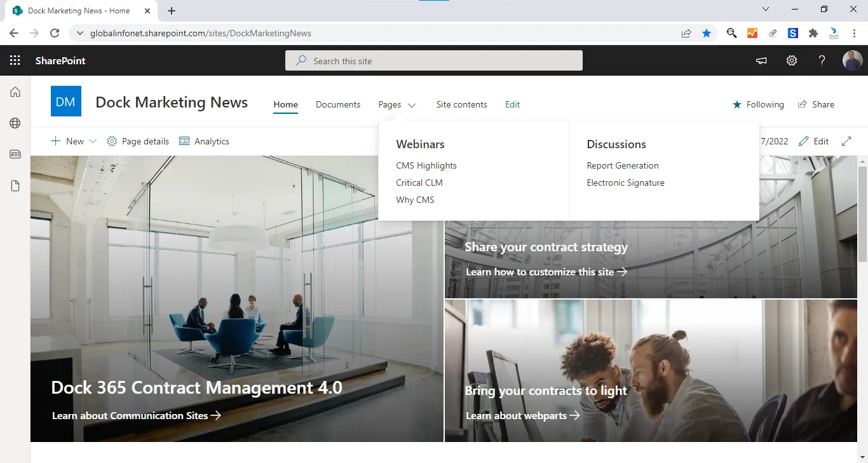
Task: Open the Help question mark
Action: (x=822, y=60)
